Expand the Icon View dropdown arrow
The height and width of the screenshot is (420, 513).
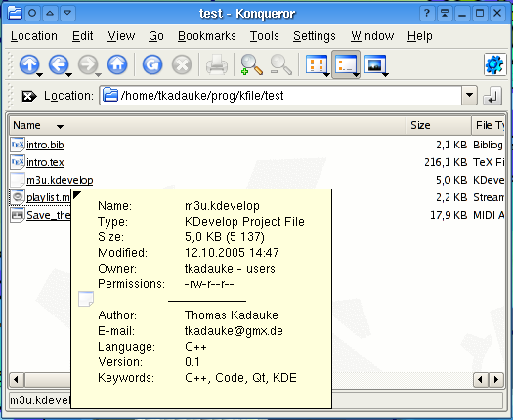tap(326, 75)
